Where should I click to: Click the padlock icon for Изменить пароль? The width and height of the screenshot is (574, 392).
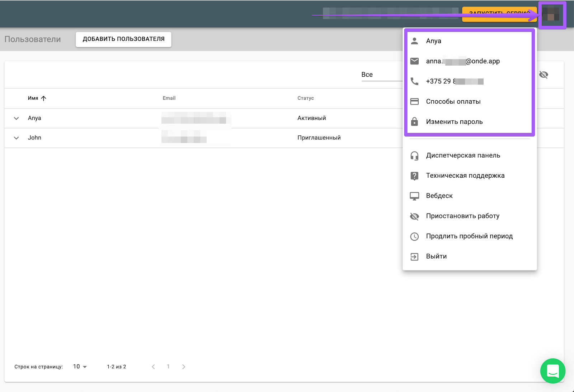click(x=414, y=122)
